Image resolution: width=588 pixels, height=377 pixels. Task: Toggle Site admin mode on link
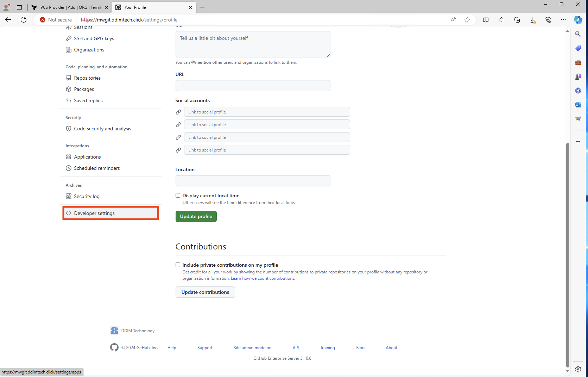point(252,348)
